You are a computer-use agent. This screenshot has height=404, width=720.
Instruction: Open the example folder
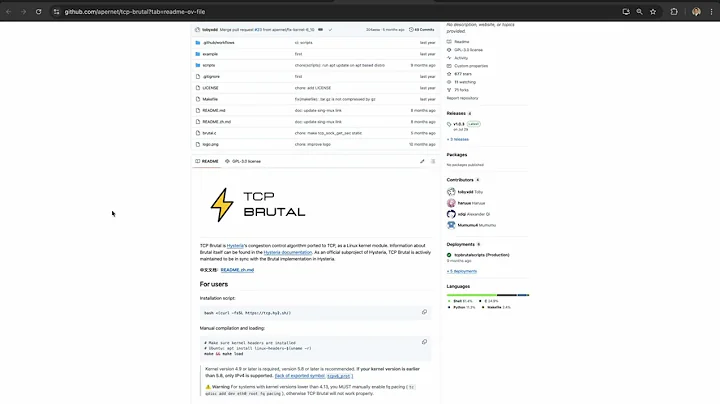[210, 54]
